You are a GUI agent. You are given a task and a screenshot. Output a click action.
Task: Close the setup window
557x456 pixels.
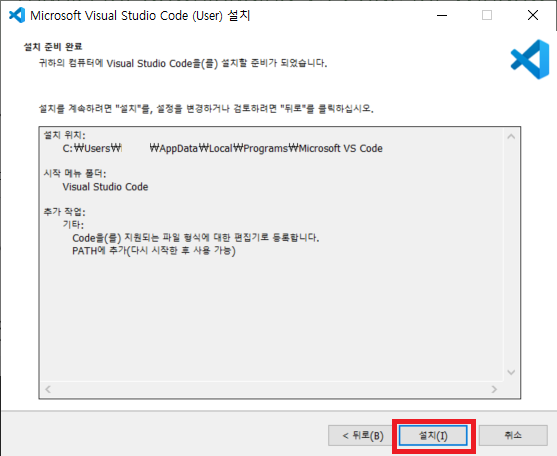533,15
